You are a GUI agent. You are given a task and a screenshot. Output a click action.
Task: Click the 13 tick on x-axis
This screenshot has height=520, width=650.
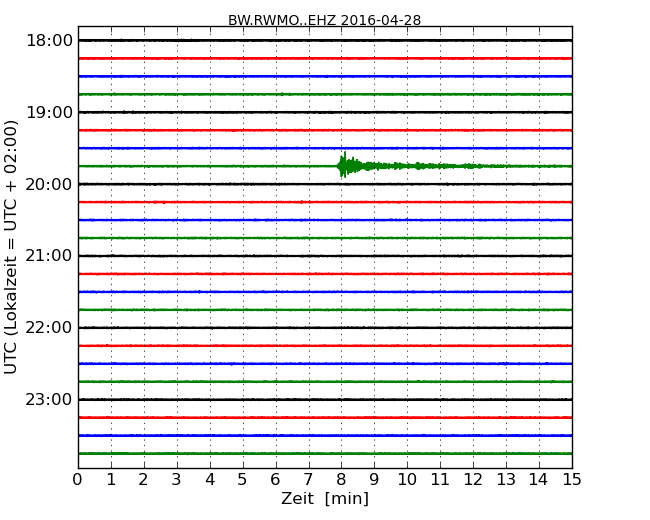(506, 479)
